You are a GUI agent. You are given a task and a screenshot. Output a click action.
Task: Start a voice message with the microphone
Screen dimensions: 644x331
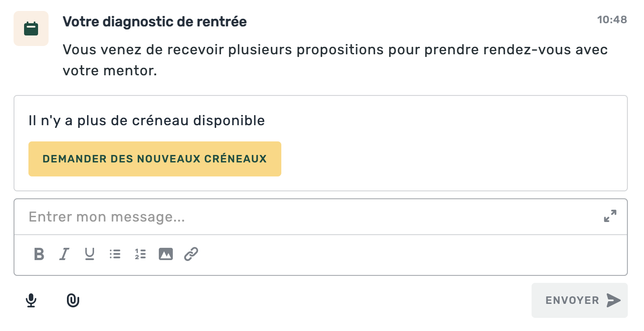[31, 300]
